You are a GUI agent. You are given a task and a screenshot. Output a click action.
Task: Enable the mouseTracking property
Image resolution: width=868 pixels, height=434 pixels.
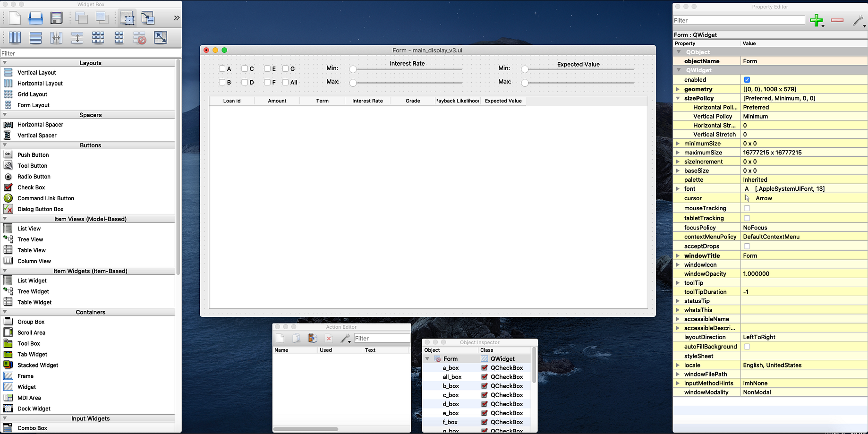click(x=747, y=208)
